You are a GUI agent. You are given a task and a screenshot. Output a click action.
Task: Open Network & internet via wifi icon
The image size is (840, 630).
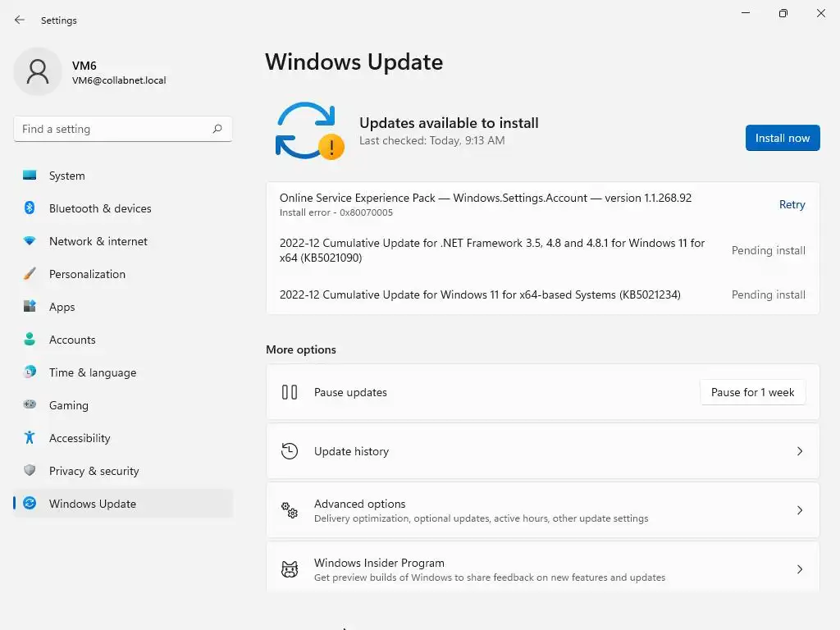click(30, 241)
